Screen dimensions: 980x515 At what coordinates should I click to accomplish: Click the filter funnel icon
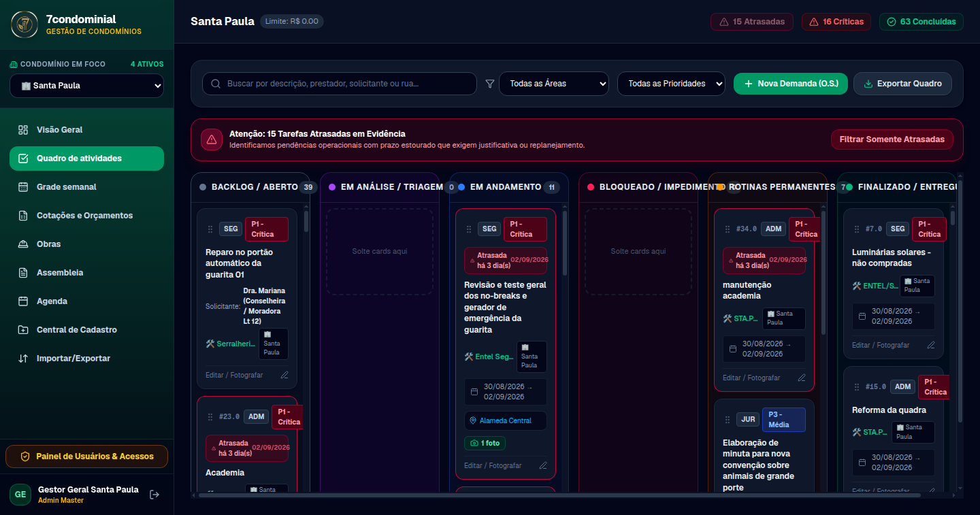pos(490,84)
